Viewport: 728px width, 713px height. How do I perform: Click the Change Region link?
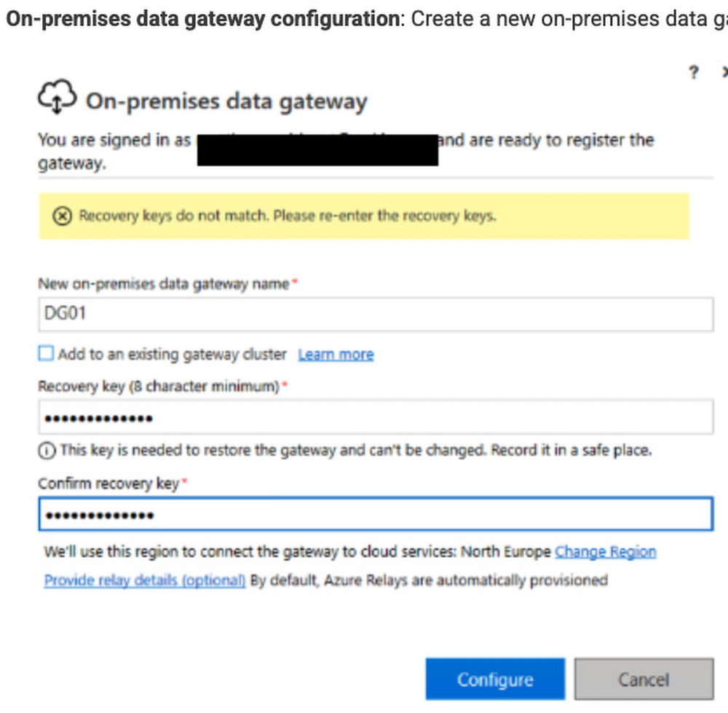point(605,552)
